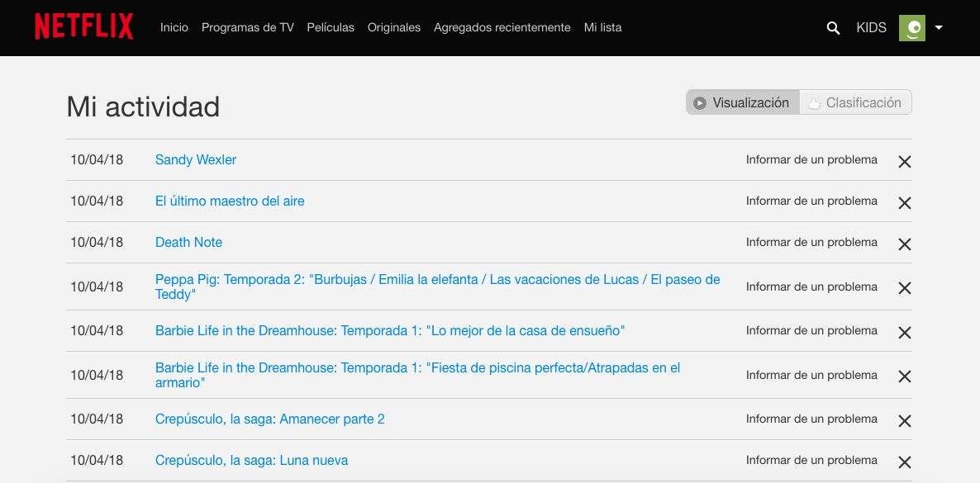
Task: Open the green profile avatar
Action: (912, 27)
